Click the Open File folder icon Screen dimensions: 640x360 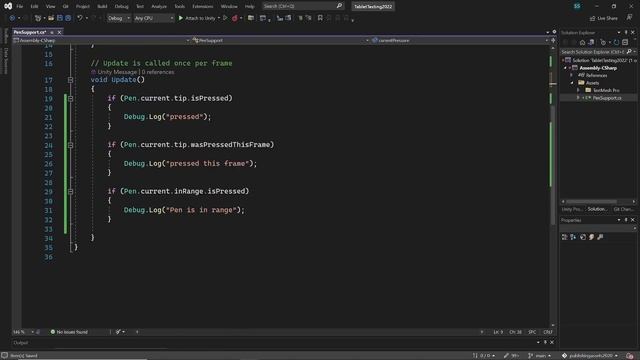pyautogui.click(x=51, y=18)
